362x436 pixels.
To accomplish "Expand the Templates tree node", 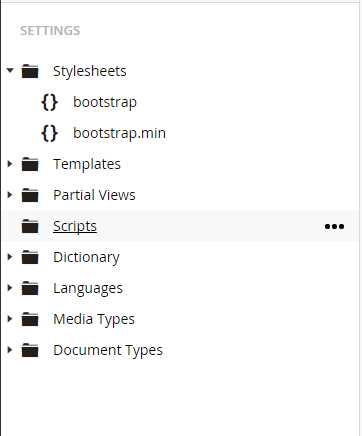I will click(10, 164).
